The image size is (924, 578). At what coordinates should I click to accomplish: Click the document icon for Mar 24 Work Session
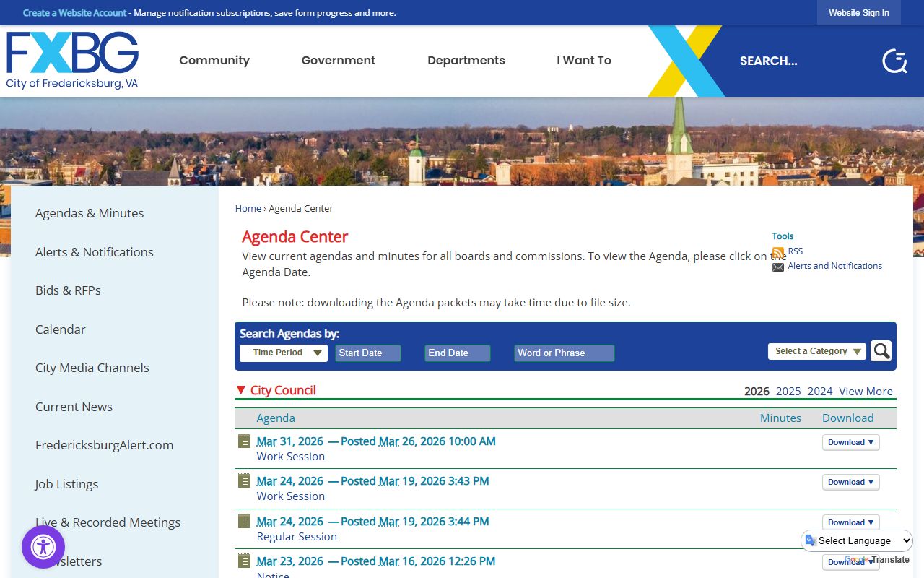[245, 480]
